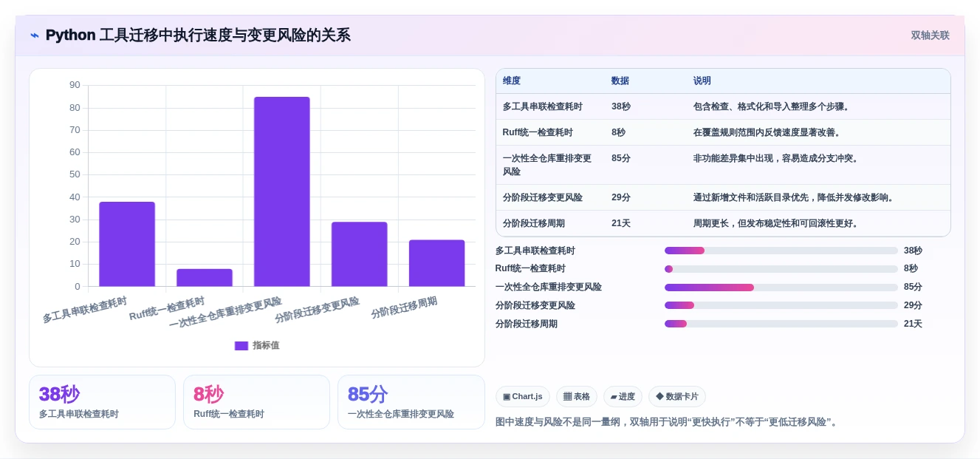980x459 pixels.
Task: Open the 38秒 summary card
Action: click(102, 402)
